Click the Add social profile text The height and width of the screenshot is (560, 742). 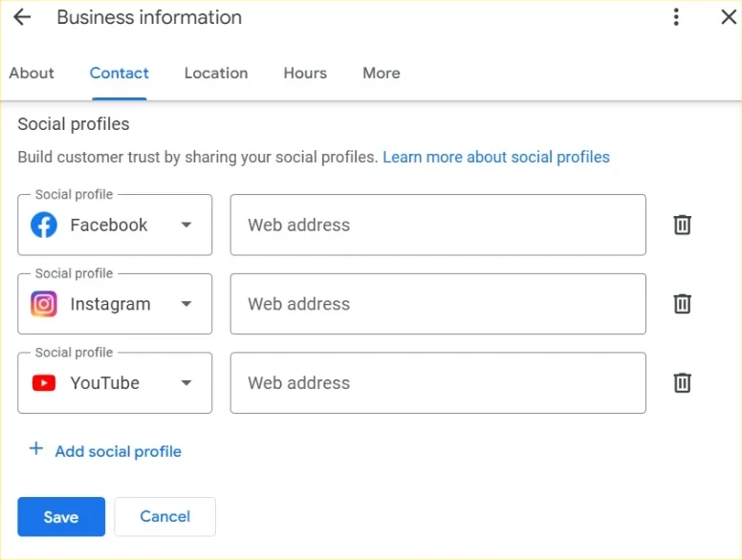tap(119, 452)
